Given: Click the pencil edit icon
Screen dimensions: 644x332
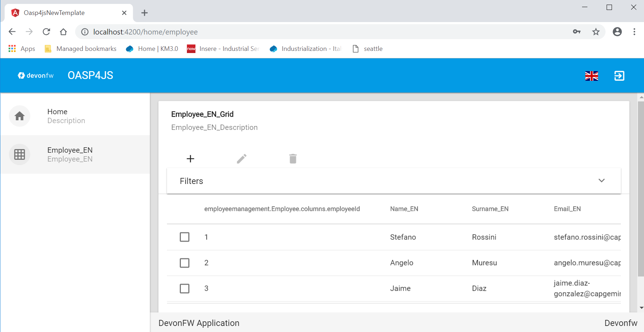Looking at the screenshot, I should pos(242,159).
